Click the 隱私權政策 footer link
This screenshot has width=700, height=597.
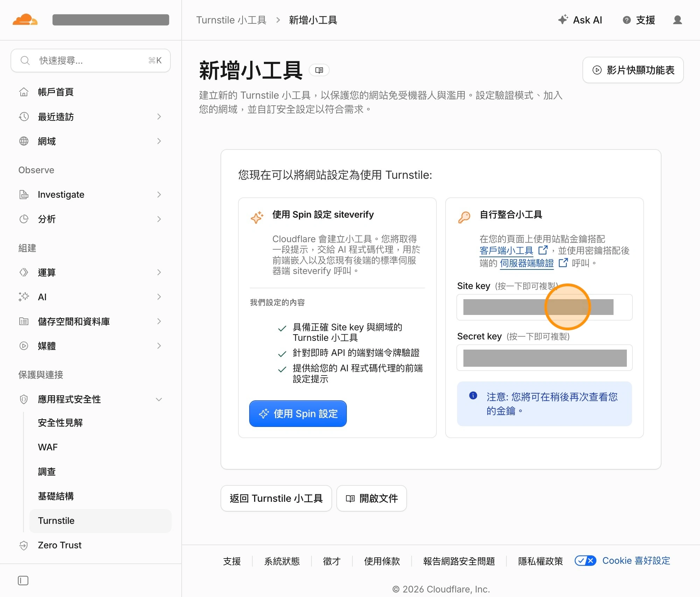click(x=540, y=561)
